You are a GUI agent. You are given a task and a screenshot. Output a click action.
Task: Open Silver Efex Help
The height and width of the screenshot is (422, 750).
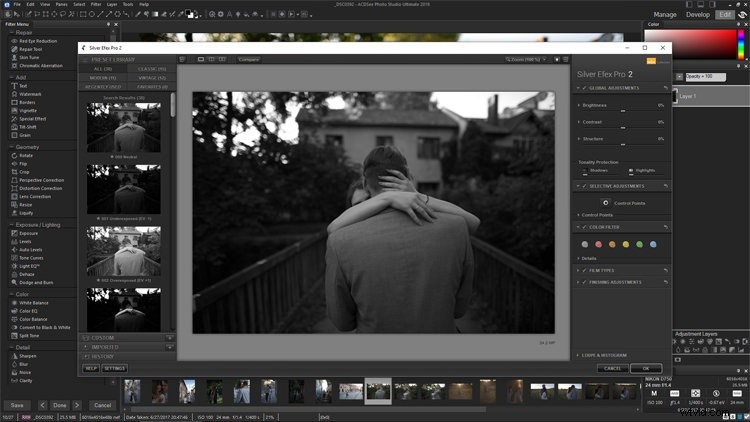(91, 368)
